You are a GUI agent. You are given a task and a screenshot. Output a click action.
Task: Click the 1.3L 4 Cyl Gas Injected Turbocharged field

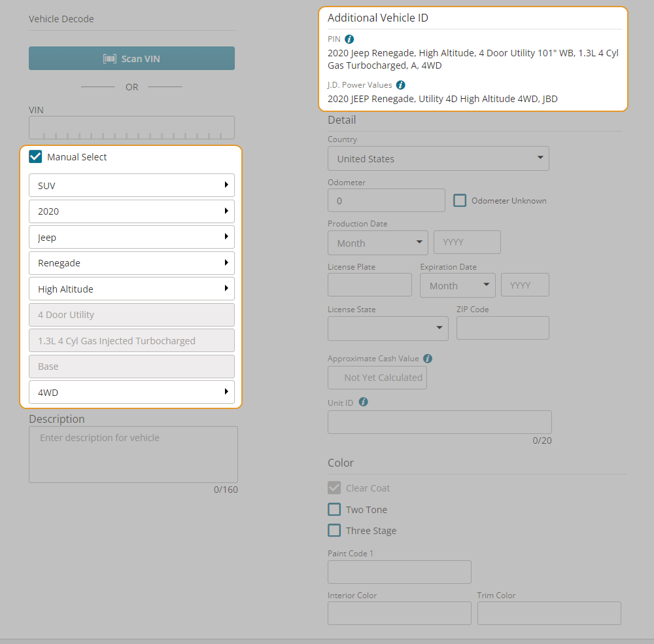[x=132, y=340]
